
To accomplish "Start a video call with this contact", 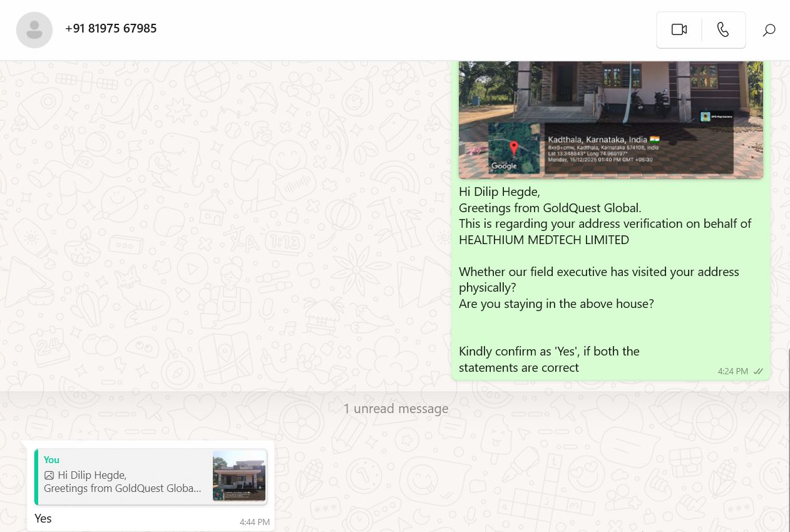I will pyautogui.click(x=679, y=29).
